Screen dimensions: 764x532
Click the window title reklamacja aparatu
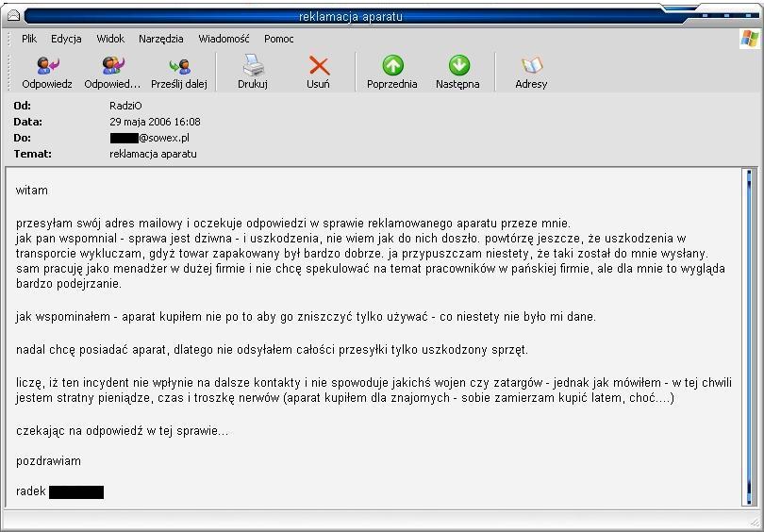pos(350,17)
